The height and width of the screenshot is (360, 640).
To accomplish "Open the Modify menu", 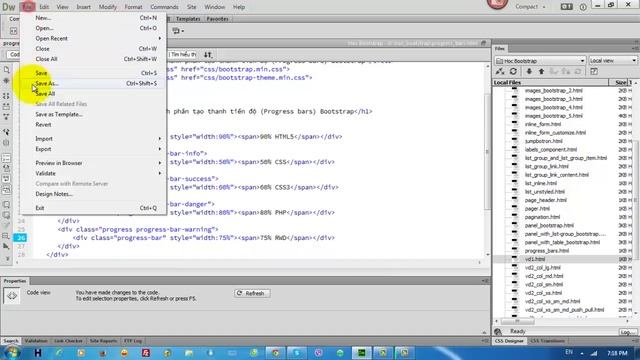I will [x=108, y=7].
